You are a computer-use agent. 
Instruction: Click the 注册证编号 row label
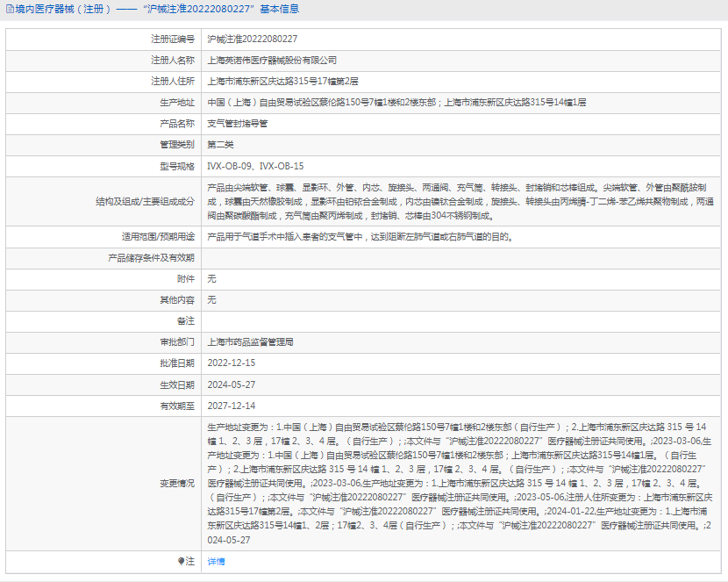pos(173,39)
